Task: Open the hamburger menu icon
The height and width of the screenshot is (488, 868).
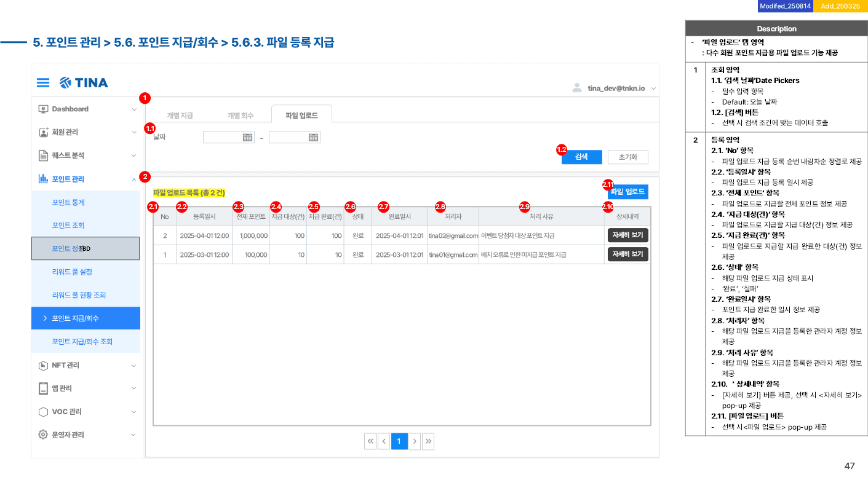Action: pyautogui.click(x=43, y=82)
